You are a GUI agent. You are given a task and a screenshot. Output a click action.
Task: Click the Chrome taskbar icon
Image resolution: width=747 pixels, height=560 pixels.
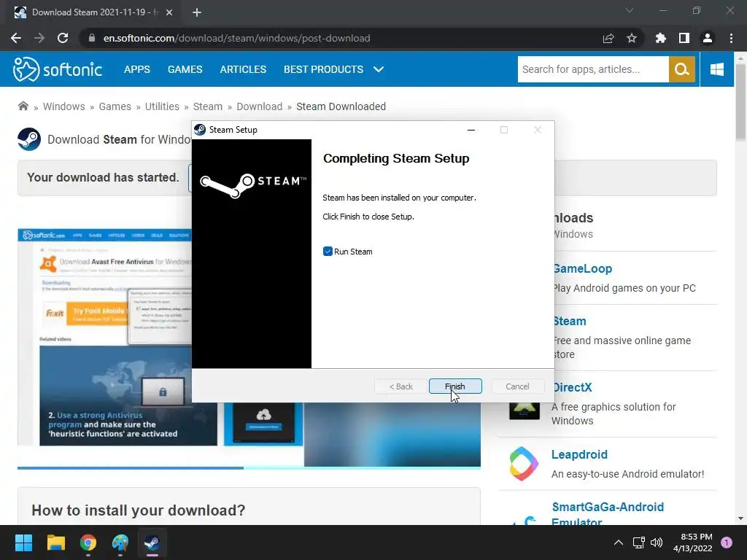[88, 542]
